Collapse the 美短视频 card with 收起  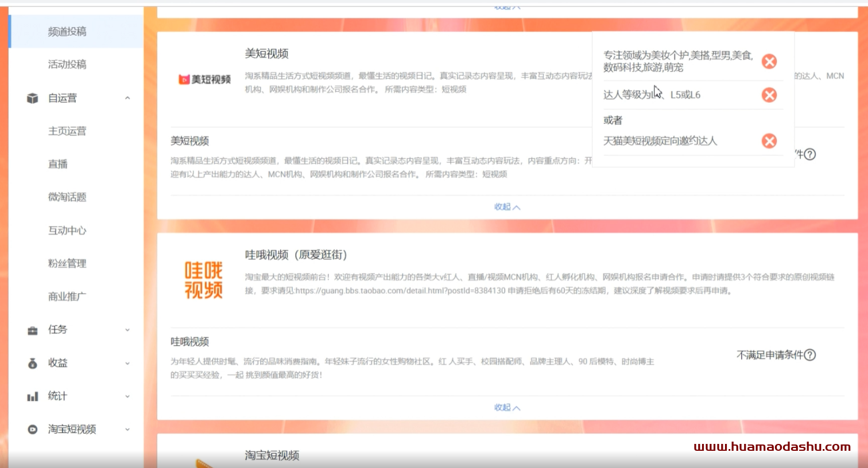coord(507,207)
